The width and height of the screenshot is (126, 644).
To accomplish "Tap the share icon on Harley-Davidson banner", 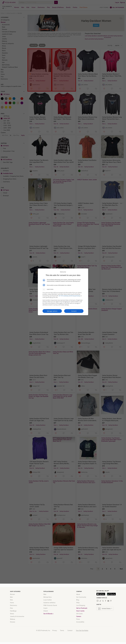I will pyautogui.click(x=121, y=19).
